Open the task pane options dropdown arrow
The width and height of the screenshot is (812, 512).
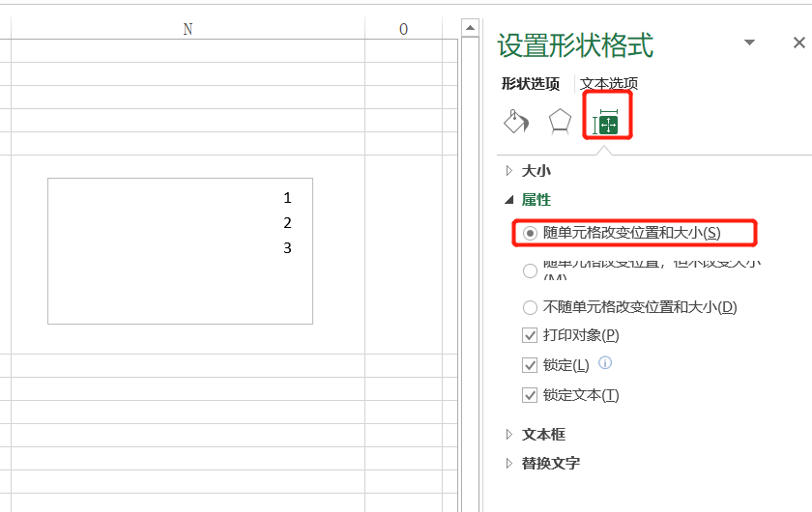749,43
